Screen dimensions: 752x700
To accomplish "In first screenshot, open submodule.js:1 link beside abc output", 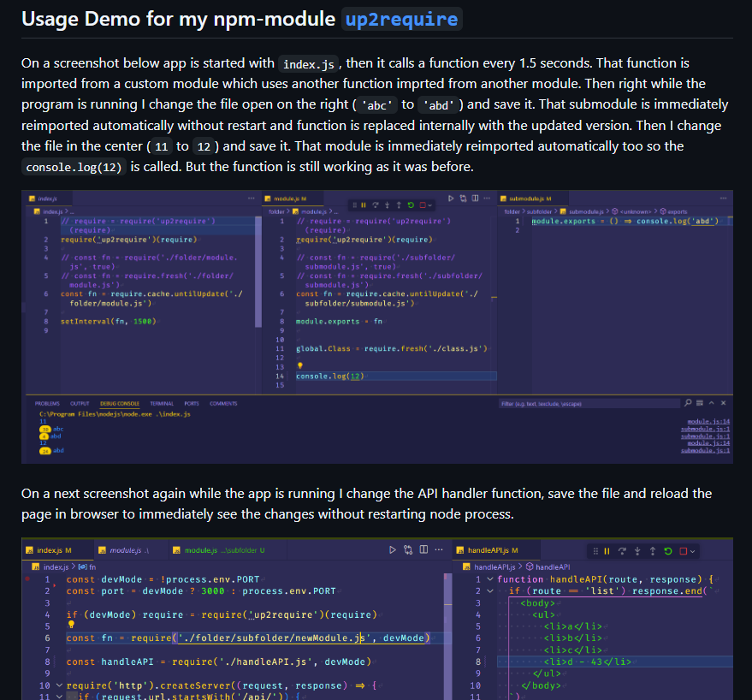I will 705,429.
